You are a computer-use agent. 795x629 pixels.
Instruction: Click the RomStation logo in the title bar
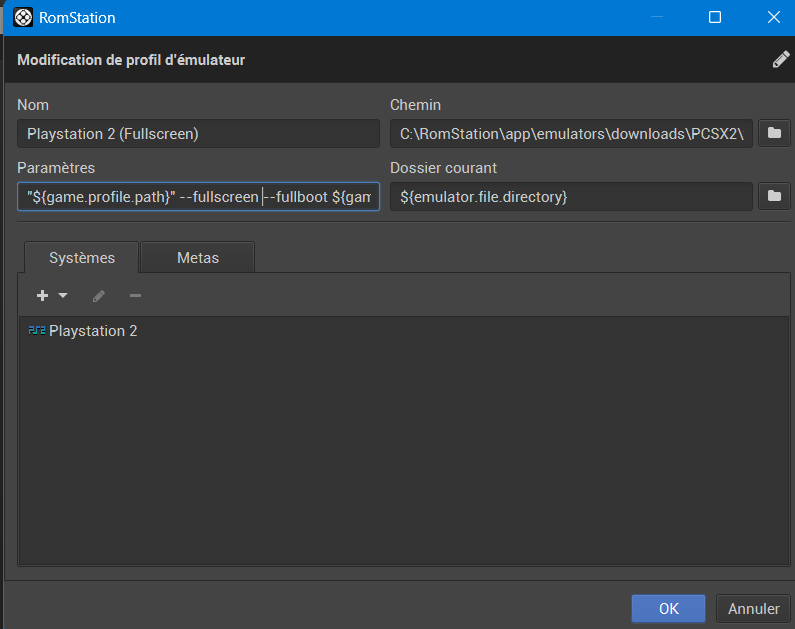[x=22, y=17]
